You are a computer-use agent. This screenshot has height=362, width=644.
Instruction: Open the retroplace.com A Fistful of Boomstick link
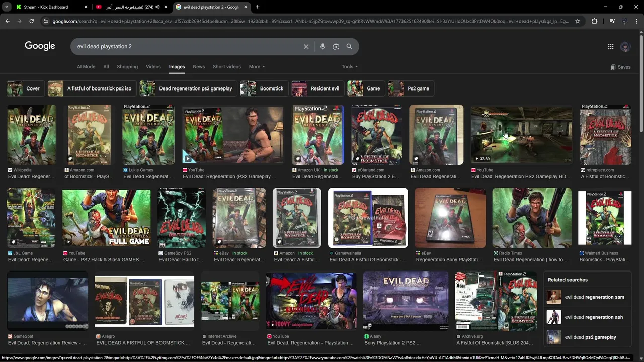605,176
